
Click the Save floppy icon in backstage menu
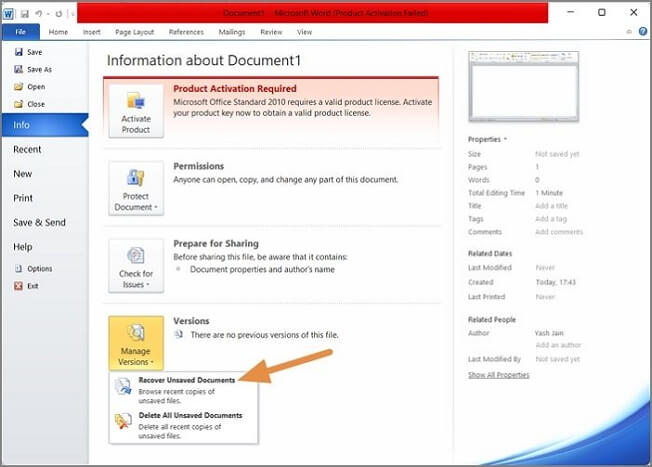(x=18, y=52)
